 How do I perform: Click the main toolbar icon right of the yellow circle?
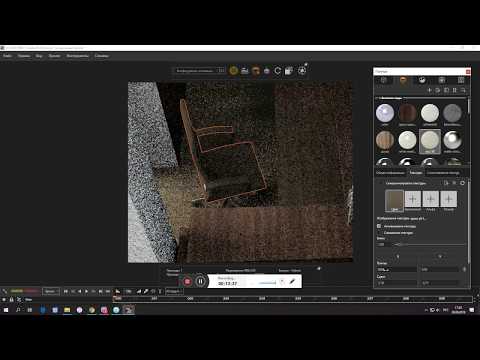(x=245, y=71)
